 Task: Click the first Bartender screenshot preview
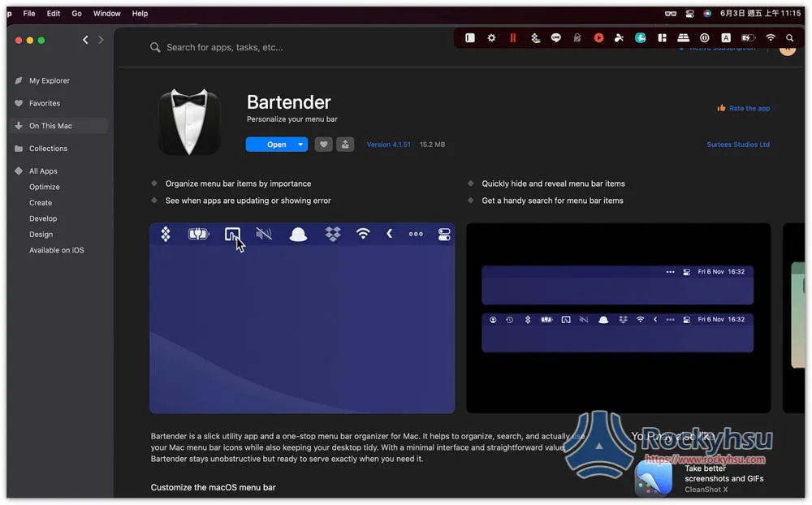[x=302, y=318]
